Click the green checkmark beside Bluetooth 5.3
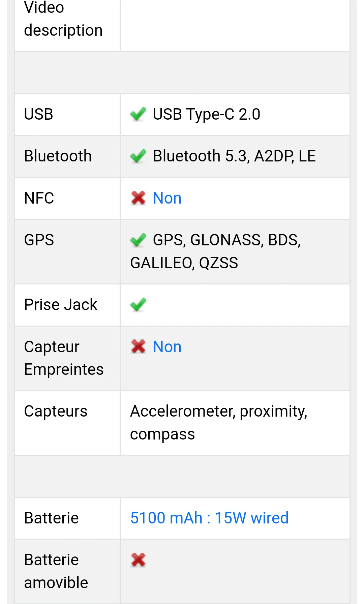Image resolution: width=364 pixels, height=604 pixels. click(138, 156)
